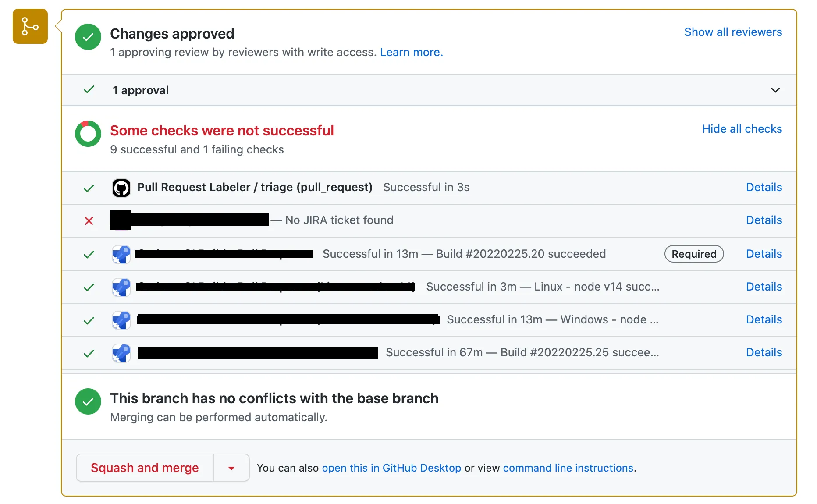The image size is (817, 504).
Task: Click the 1 approval label
Action: point(140,90)
